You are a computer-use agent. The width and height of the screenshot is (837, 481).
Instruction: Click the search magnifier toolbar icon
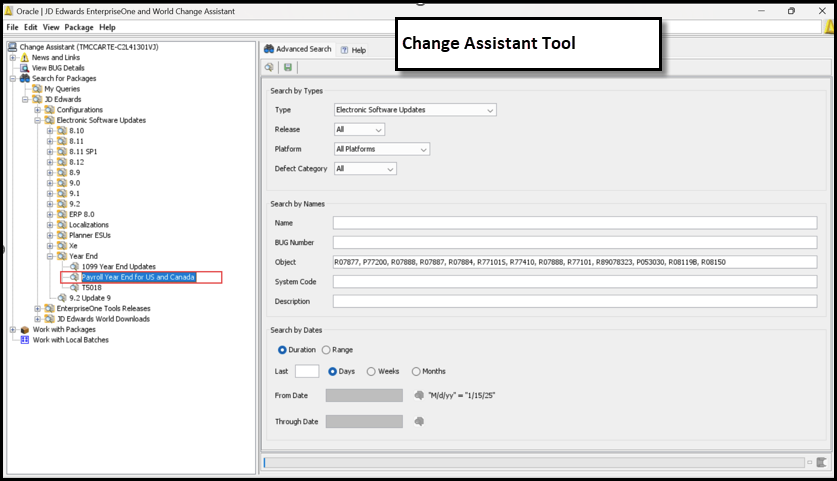pos(269,67)
